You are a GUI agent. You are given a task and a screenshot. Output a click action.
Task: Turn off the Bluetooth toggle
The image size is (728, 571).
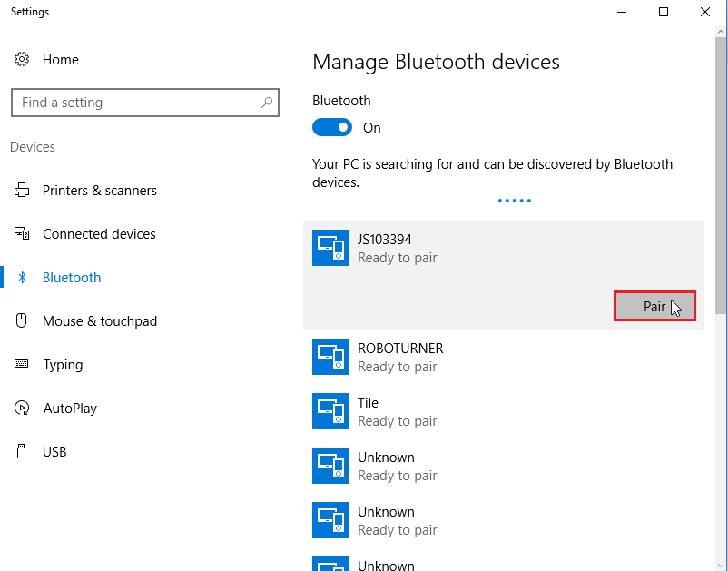pyautogui.click(x=332, y=128)
